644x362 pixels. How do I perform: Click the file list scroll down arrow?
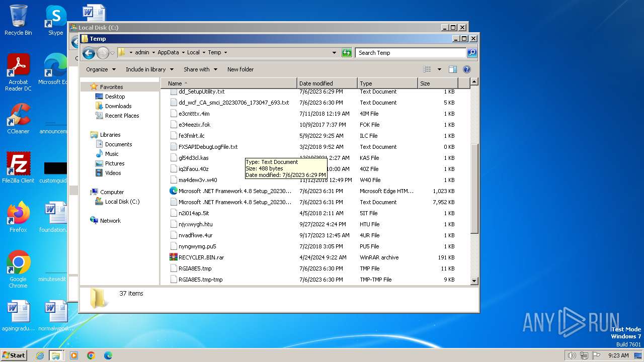point(474,281)
